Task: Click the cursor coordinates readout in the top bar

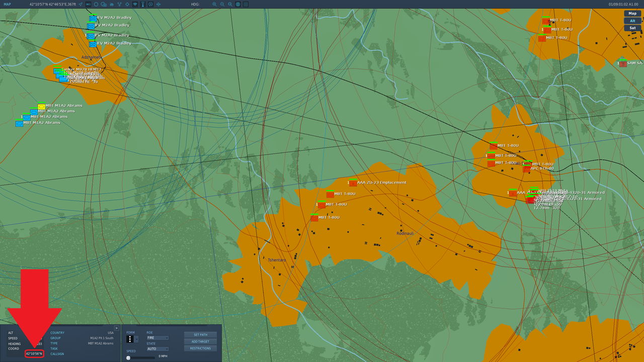Action: coord(52,4)
